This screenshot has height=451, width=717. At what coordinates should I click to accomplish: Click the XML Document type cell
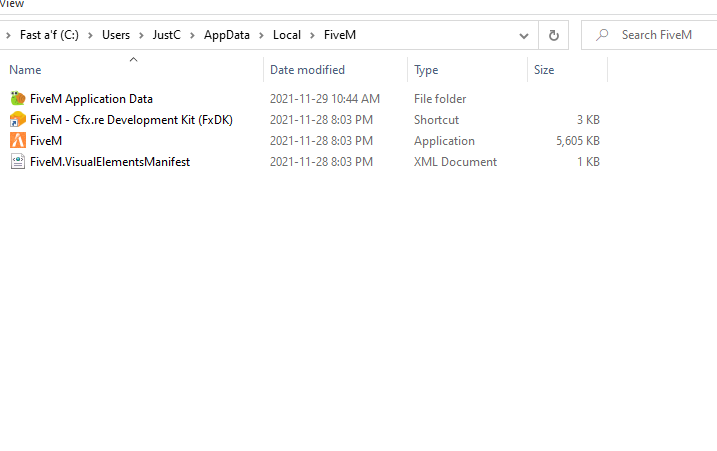(455, 162)
